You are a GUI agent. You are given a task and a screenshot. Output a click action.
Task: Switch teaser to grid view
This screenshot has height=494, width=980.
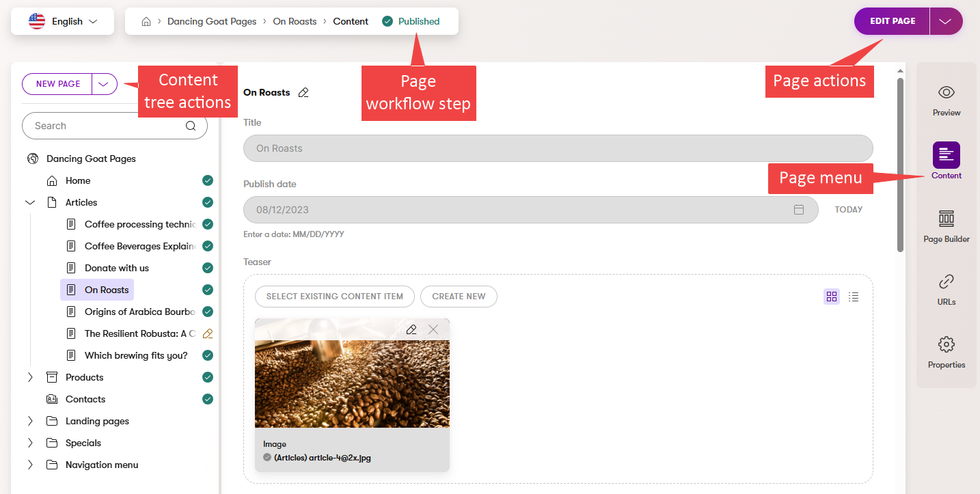click(x=831, y=297)
